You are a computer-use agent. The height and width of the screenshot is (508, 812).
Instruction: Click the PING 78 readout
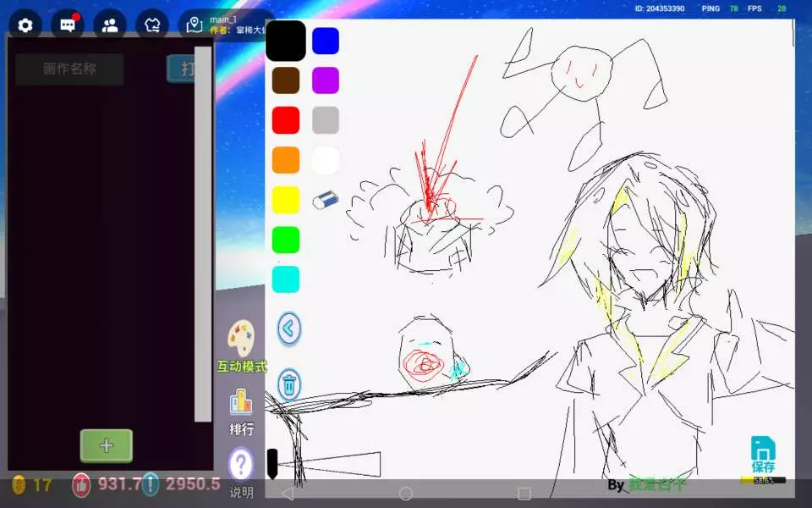719,8
